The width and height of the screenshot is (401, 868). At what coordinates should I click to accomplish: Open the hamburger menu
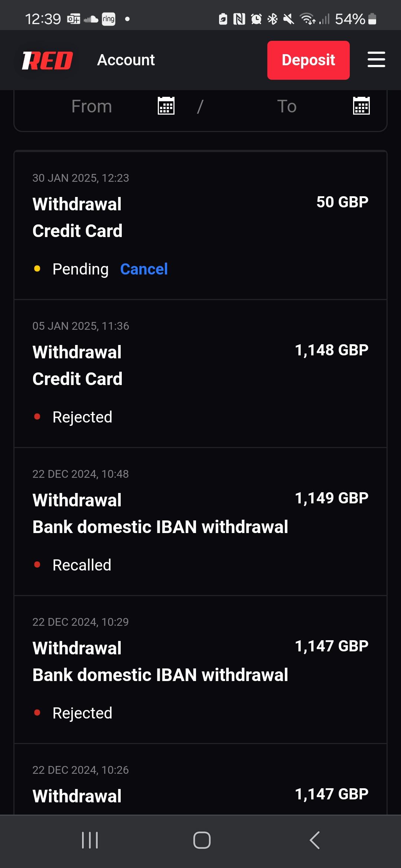[x=376, y=60]
